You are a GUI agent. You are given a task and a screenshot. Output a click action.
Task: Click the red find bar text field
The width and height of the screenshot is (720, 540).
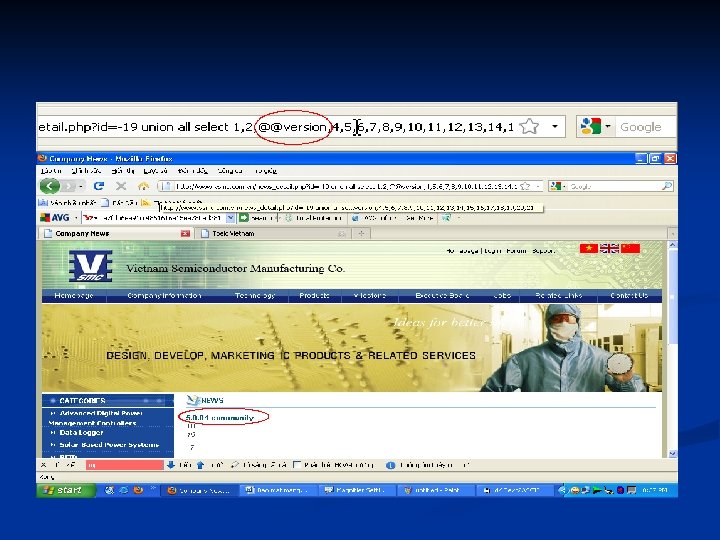click(124, 465)
